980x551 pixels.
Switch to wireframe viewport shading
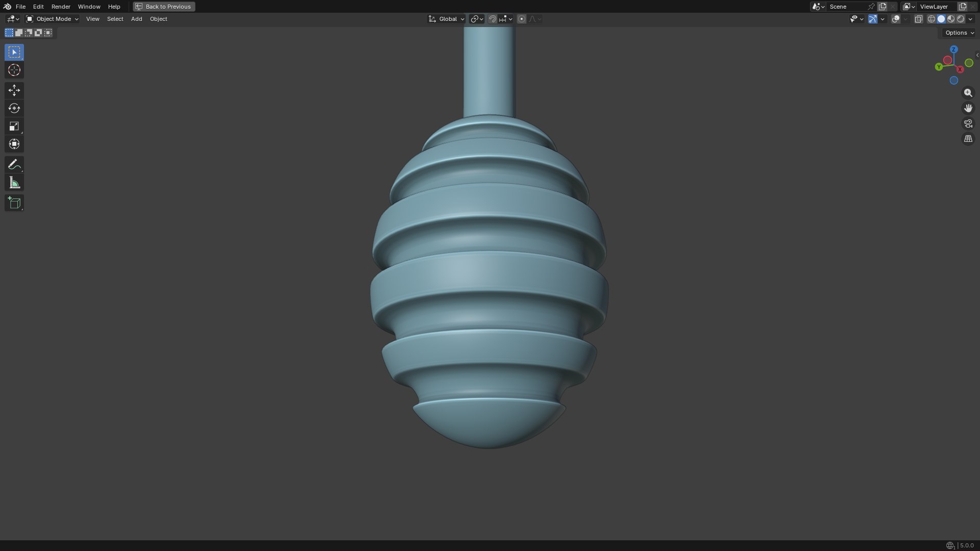point(932,19)
